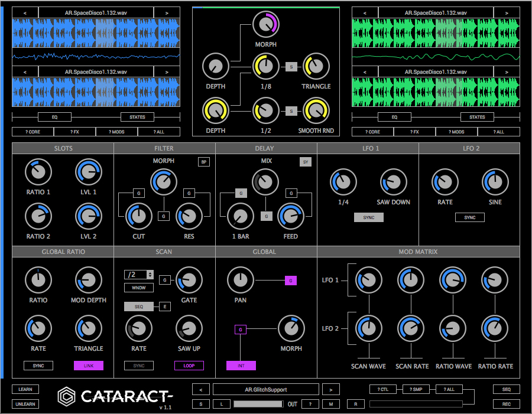Select previous preset before AR.GlitchSupport
Image resolution: width=532 pixels, height=414 pixels.
click(201, 390)
